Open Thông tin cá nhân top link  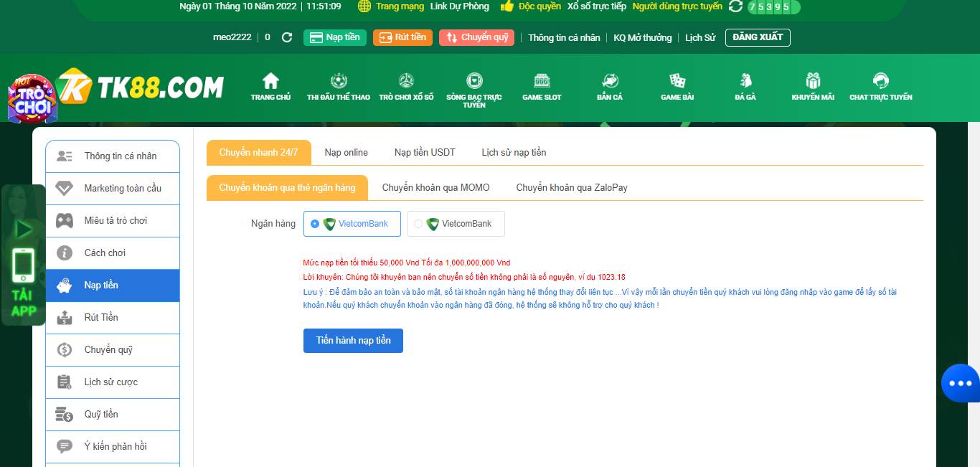[564, 37]
